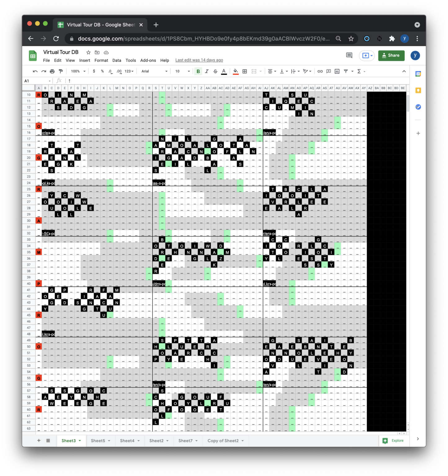448x476 pixels.
Task: Toggle bold formatting
Action: [198, 71]
